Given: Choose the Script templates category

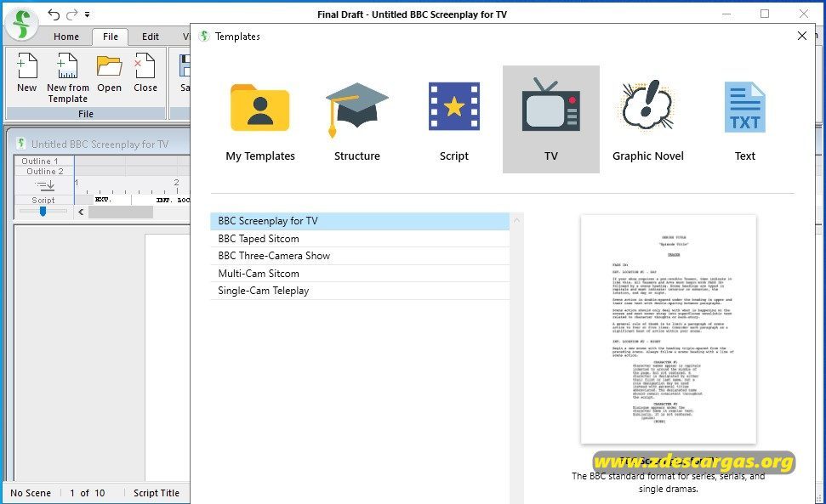Looking at the screenshot, I should [453, 120].
